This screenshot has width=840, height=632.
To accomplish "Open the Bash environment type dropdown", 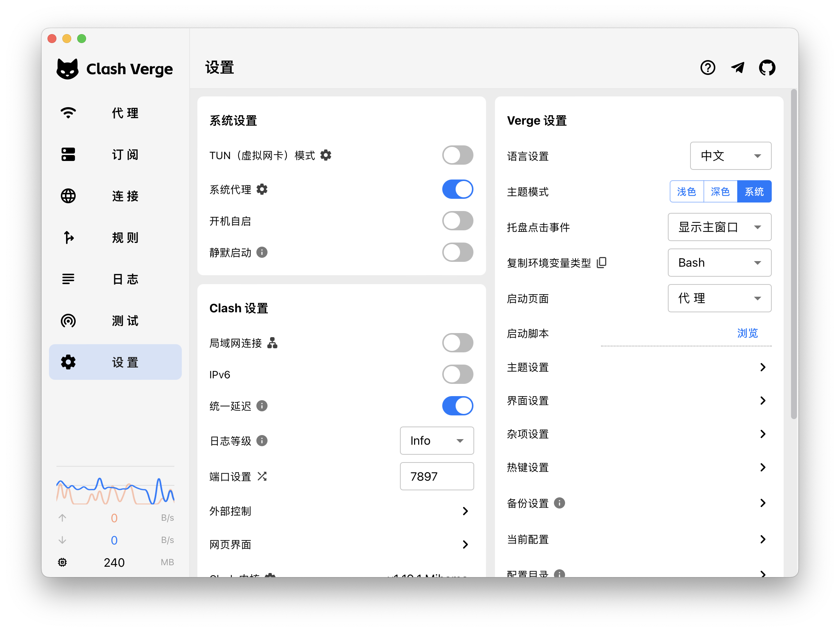I will [x=720, y=263].
